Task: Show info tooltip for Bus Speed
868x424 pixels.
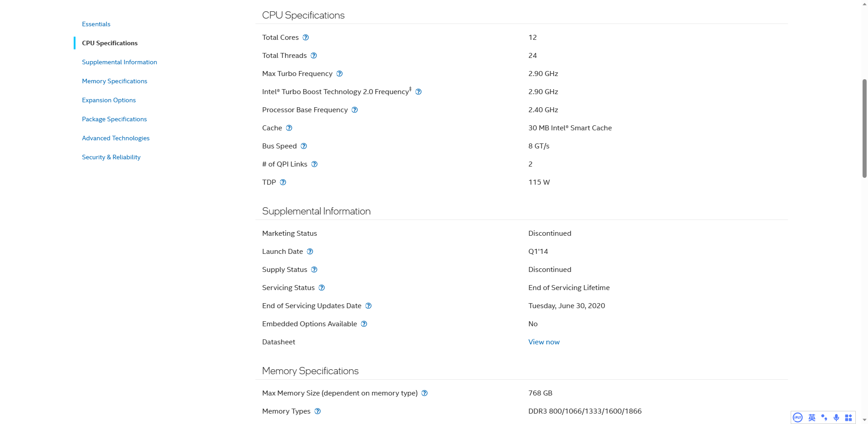Action: tap(304, 146)
